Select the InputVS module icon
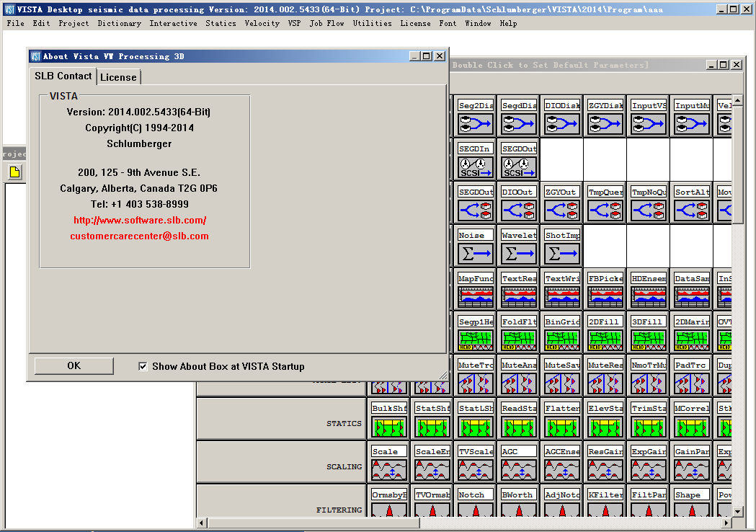The height and width of the screenshot is (532, 756). [x=649, y=124]
